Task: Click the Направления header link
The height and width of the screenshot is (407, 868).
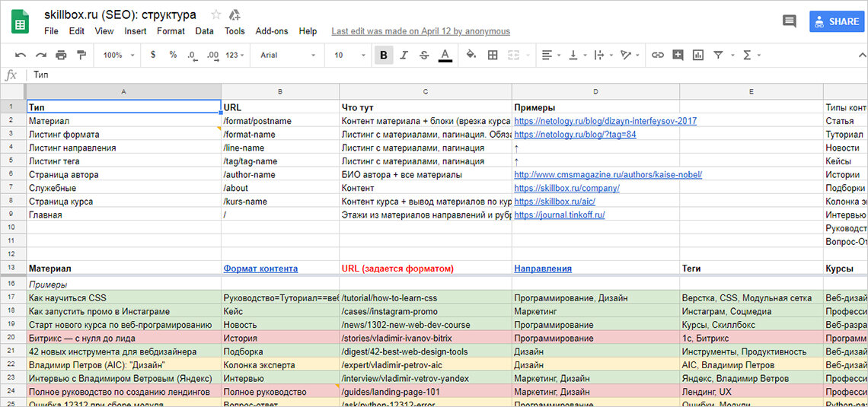Action: coord(542,269)
